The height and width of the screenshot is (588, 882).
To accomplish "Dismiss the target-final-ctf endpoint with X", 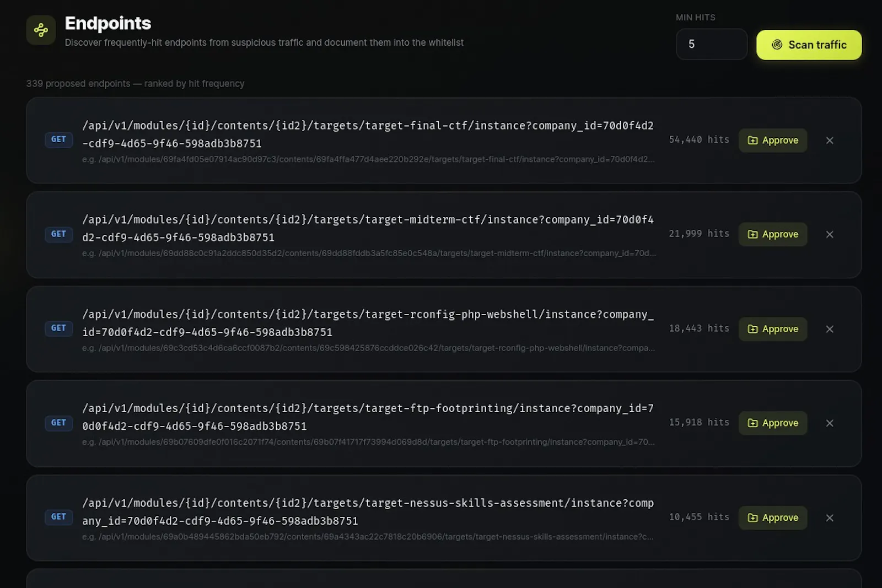I will (x=830, y=141).
